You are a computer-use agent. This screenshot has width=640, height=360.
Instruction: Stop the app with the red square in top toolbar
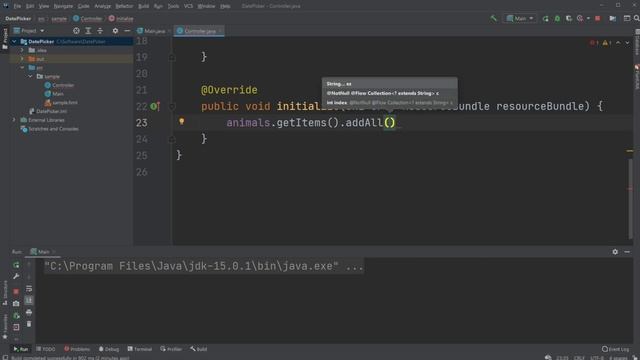click(x=598, y=18)
